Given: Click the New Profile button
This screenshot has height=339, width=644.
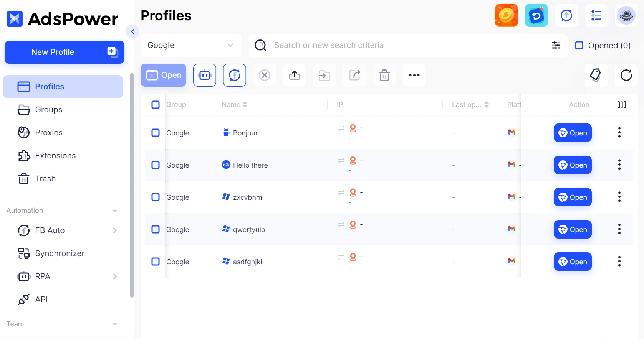Looking at the screenshot, I should [x=53, y=52].
